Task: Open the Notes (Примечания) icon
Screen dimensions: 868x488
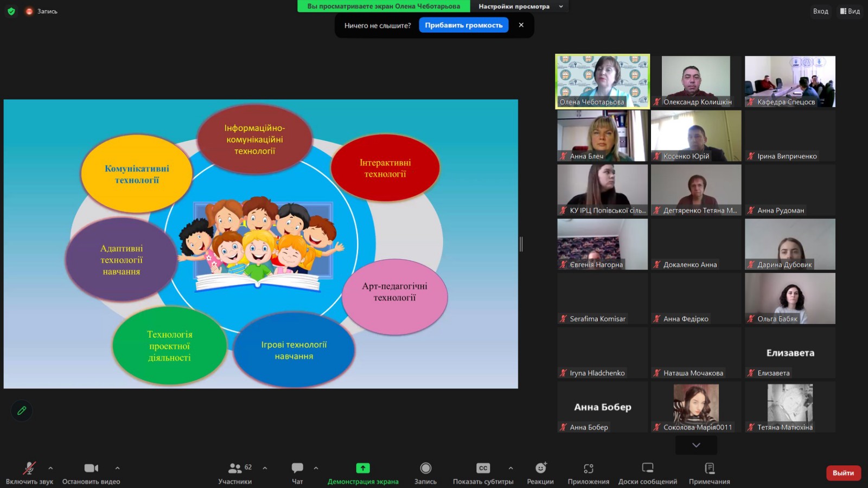Action: click(x=709, y=468)
